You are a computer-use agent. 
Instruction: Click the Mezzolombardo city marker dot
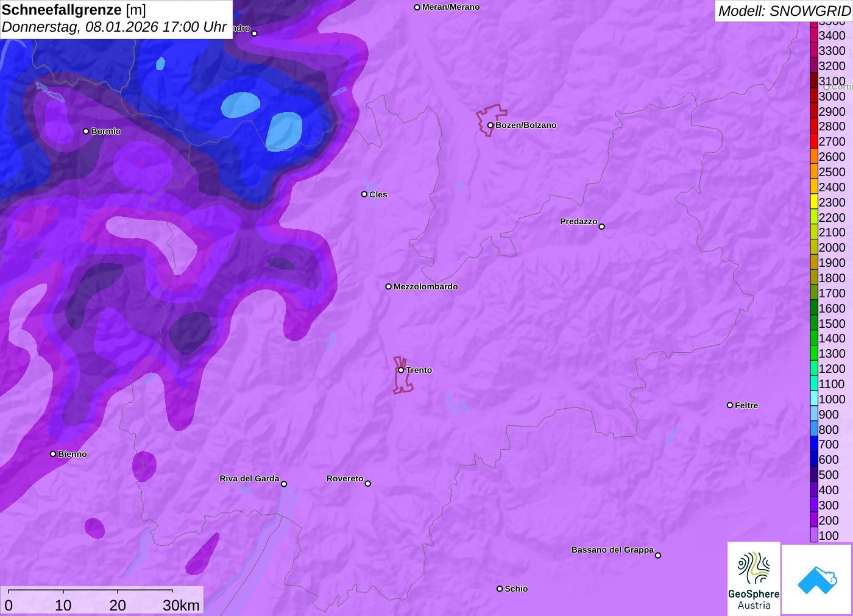click(389, 286)
